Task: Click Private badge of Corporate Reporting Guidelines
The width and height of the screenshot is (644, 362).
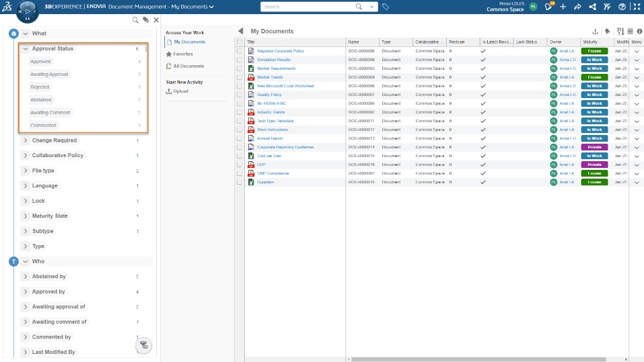Action: [594, 147]
